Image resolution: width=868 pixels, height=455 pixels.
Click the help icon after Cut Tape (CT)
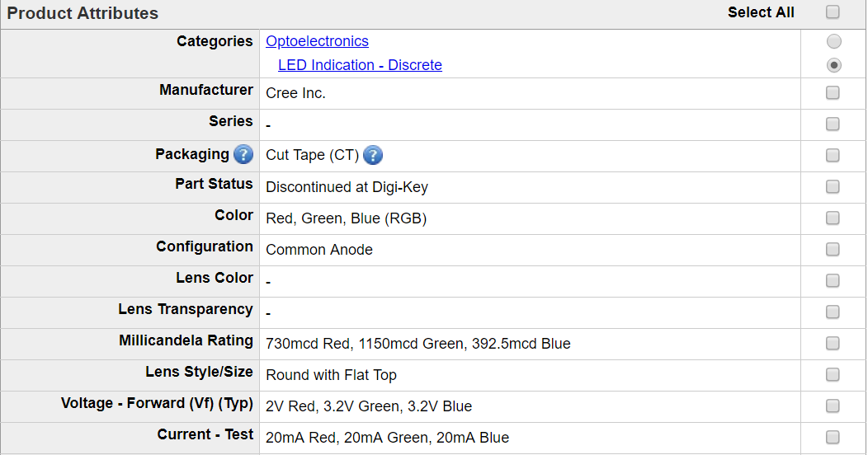[x=373, y=155]
